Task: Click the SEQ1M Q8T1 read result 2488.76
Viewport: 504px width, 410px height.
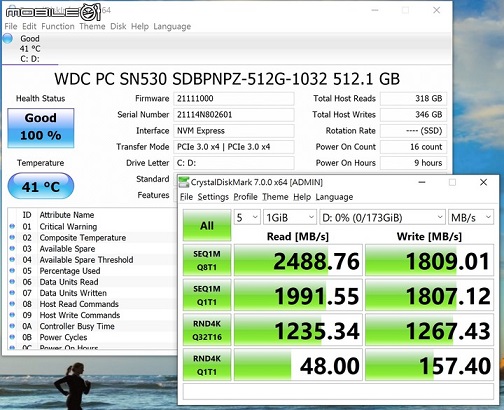Action: (298, 260)
